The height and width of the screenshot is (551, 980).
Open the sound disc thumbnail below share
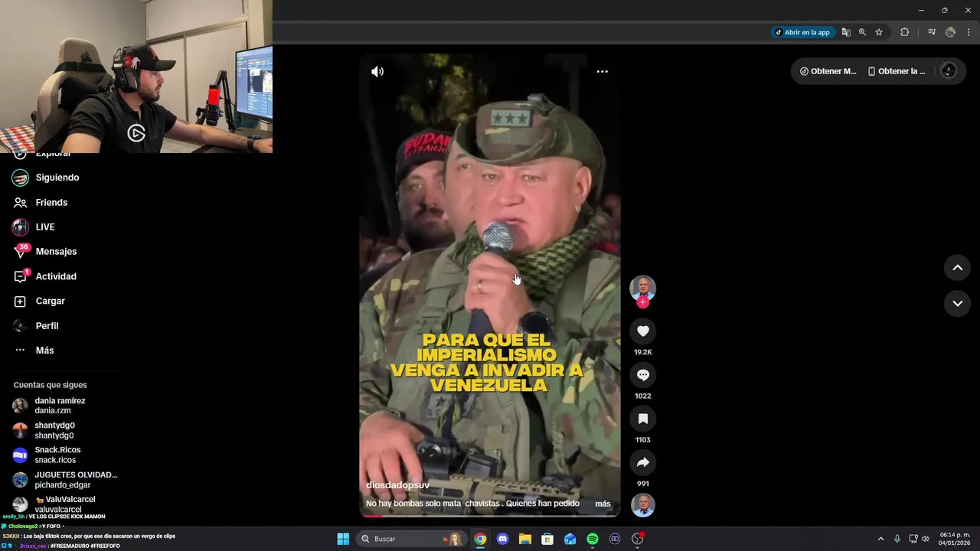click(643, 505)
